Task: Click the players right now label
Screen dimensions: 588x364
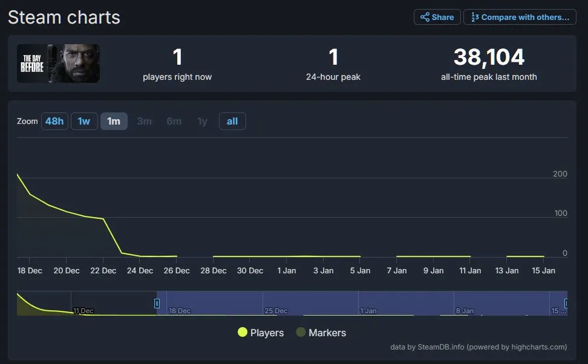Action: pos(177,77)
